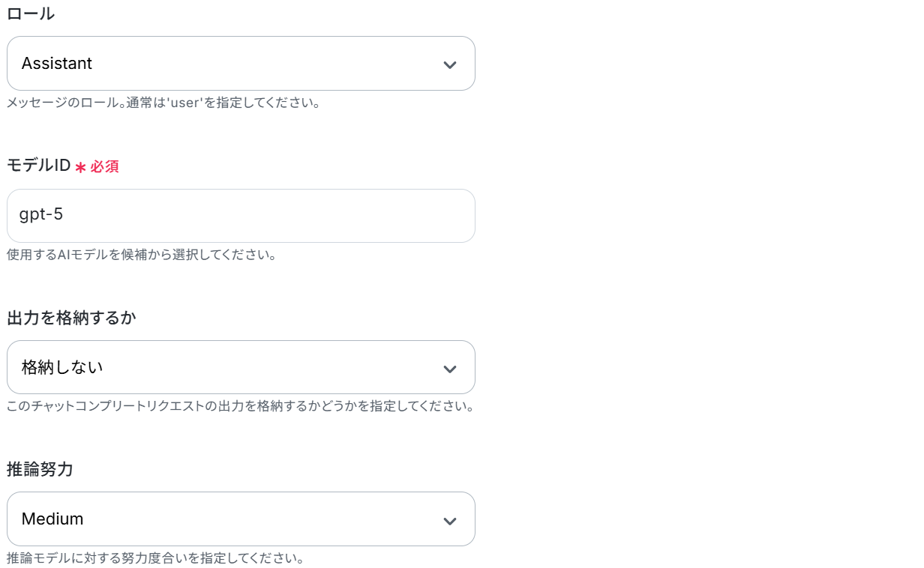Viewport: 924px width, 568px height.
Task: Click the hint about choosing an AIモデル
Action: tap(142, 255)
